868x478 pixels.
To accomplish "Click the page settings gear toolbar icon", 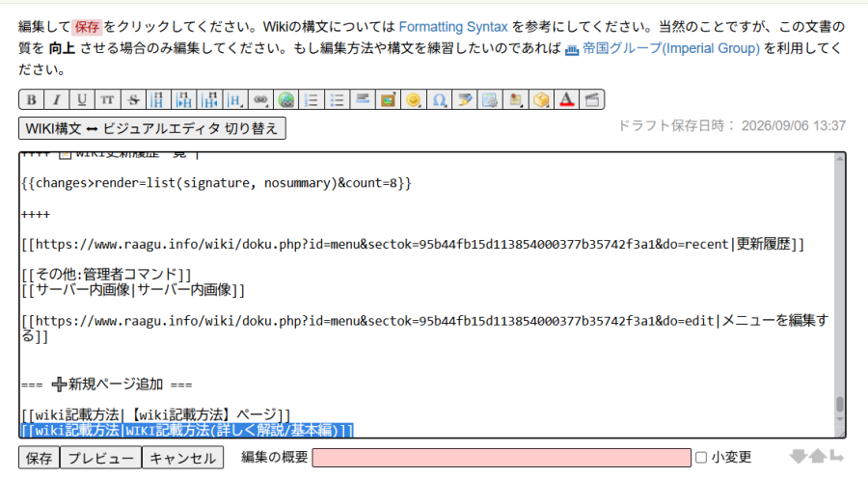I will coord(489,100).
